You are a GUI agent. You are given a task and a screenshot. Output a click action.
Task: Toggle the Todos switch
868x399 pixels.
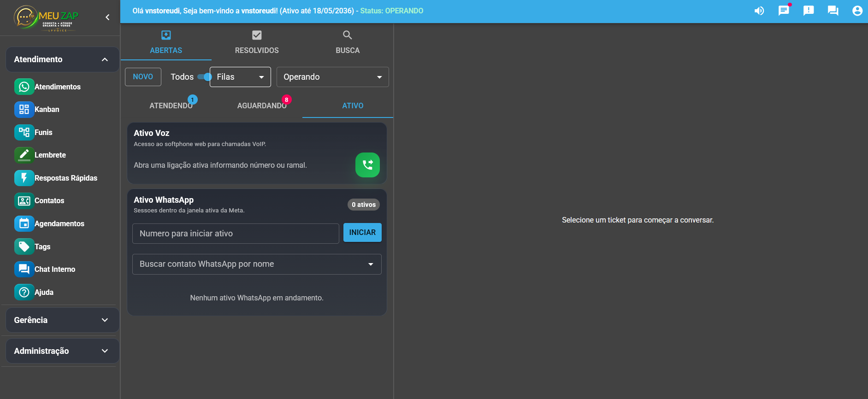pyautogui.click(x=204, y=77)
